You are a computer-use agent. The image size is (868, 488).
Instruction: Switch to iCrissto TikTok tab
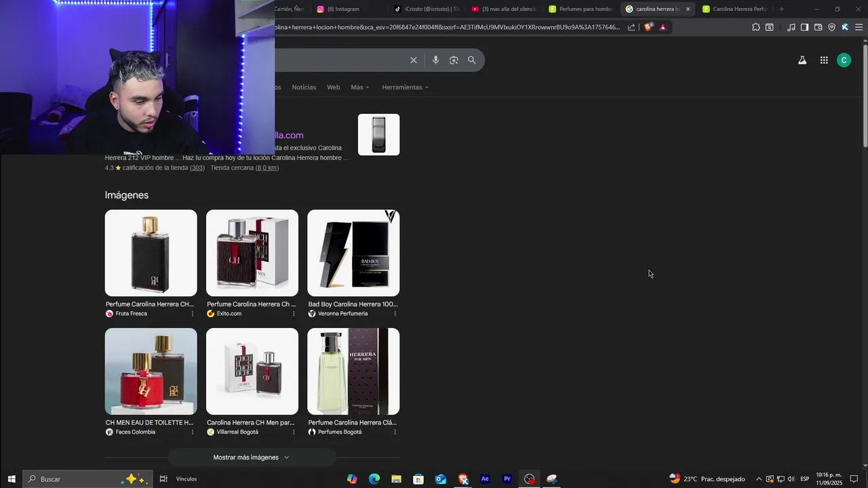pos(427,9)
